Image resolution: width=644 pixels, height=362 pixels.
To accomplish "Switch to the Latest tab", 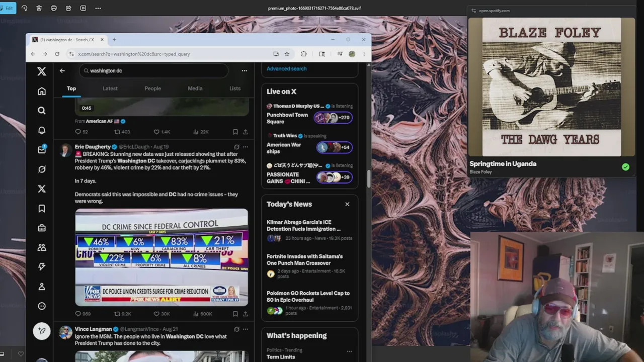I will tap(110, 88).
